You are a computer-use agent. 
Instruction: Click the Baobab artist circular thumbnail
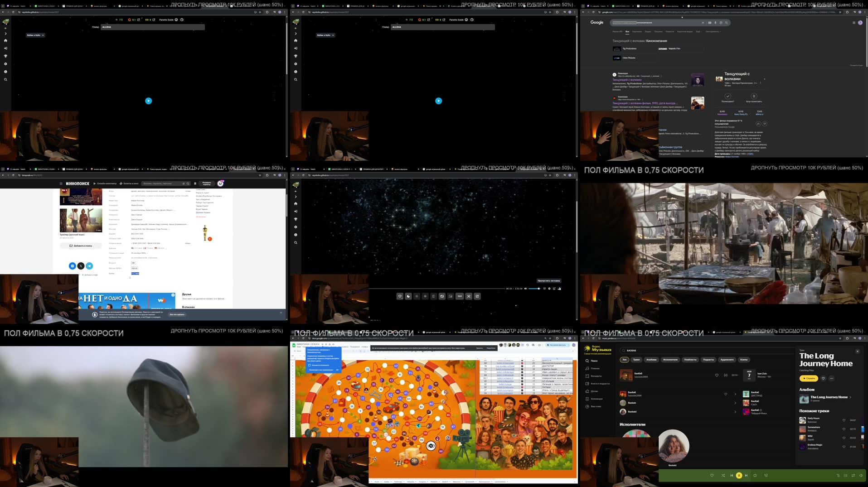674,446
